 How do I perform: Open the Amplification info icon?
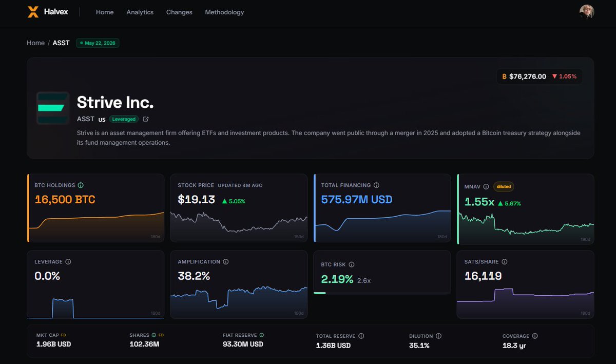[226, 262]
